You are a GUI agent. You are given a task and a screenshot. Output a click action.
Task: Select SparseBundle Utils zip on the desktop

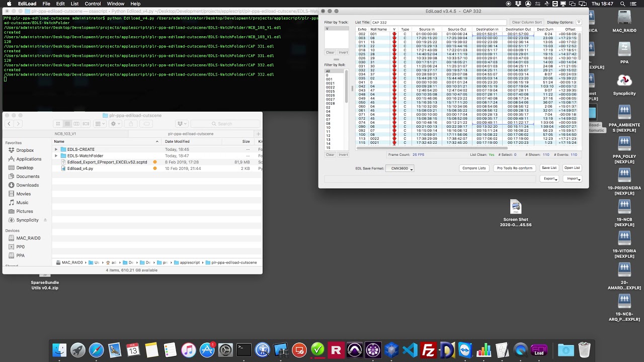click(45, 283)
